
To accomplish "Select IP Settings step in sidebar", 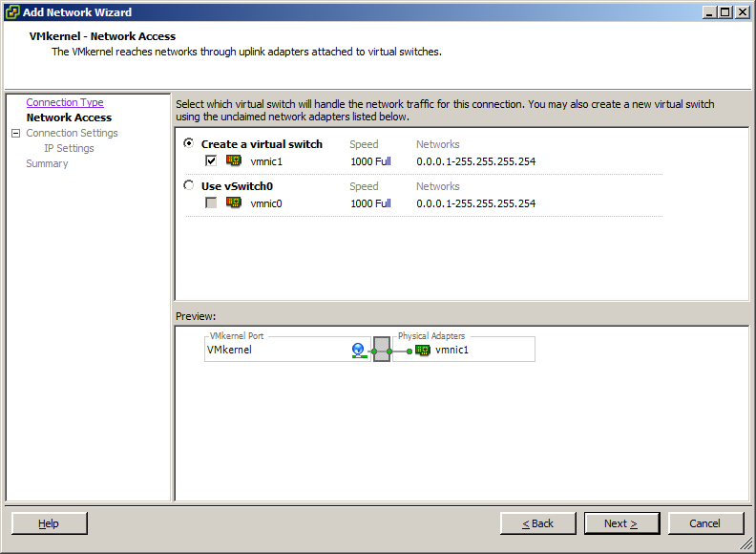I will click(x=69, y=148).
